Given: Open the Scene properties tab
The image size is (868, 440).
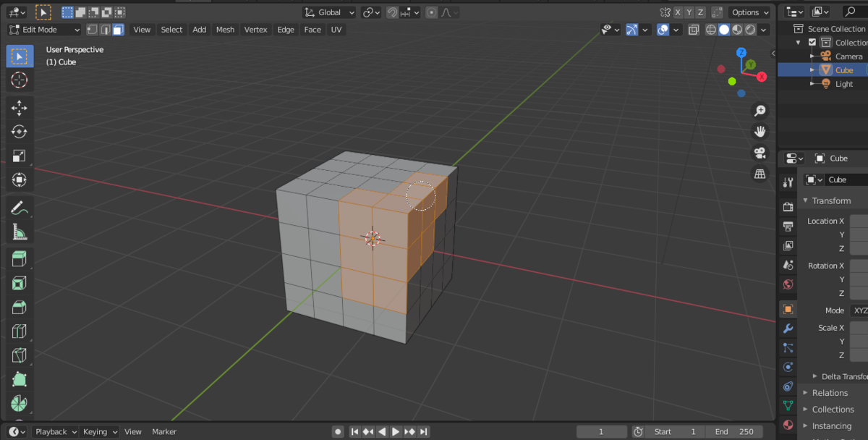Looking at the screenshot, I should coord(788,265).
